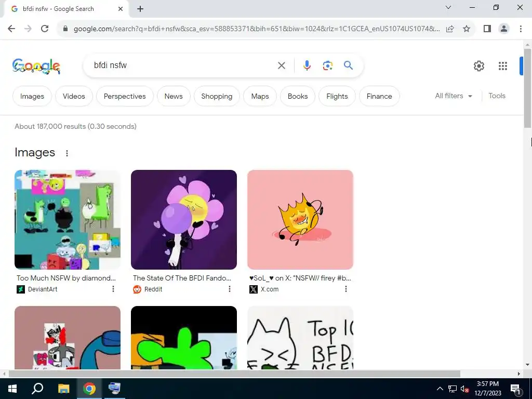Viewport: 532px width, 399px height.
Task: Click the forward navigation arrow
Action: [x=28, y=29]
